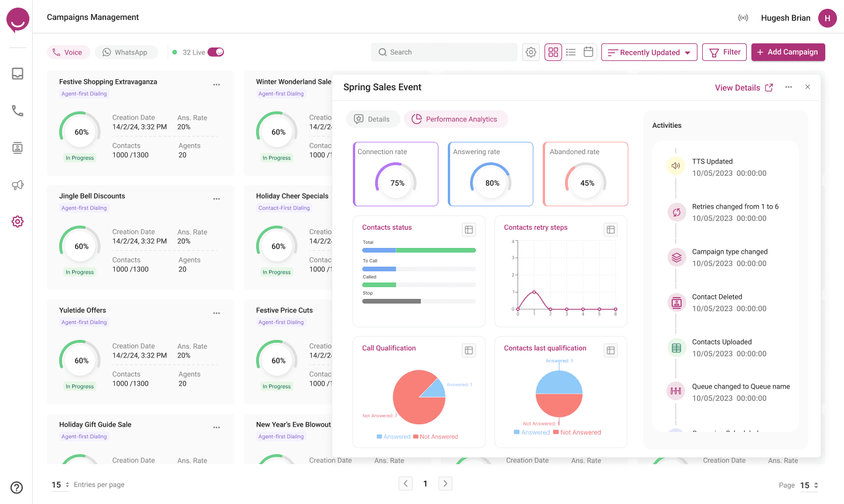Click the Total contacts status bar
This screenshot has width=844, height=504.
coord(419,250)
